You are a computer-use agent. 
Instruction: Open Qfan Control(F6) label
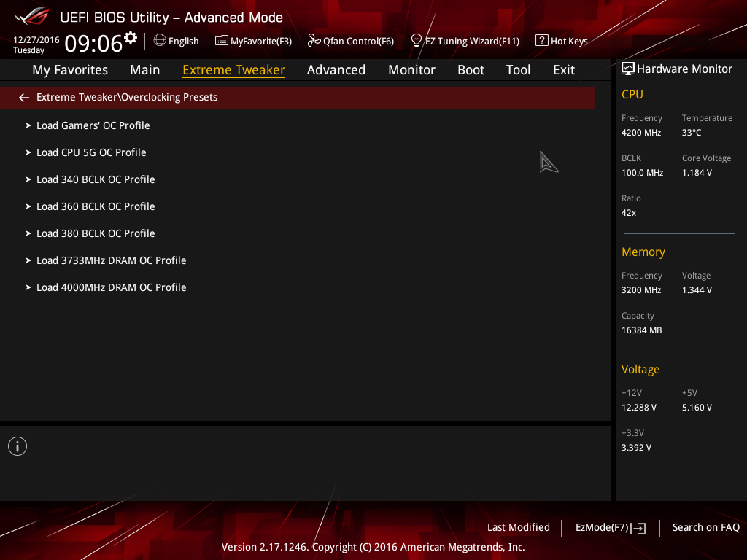[359, 41]
